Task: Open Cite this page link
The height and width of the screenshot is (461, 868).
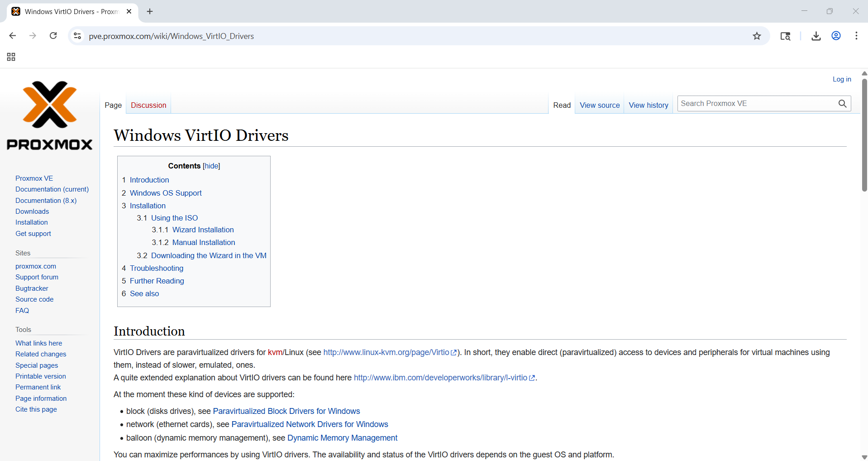Action: (x=36, y=409)
